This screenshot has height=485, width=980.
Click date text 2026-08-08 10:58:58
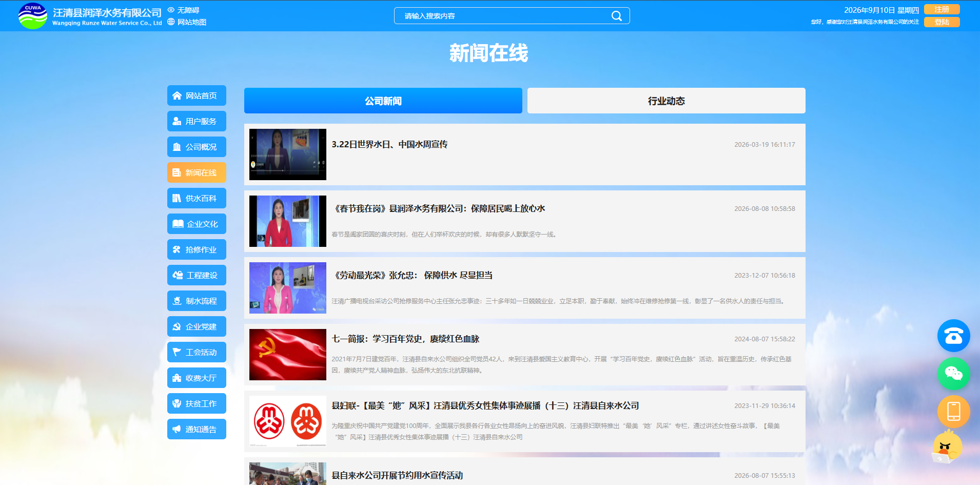tap(765, 208)
